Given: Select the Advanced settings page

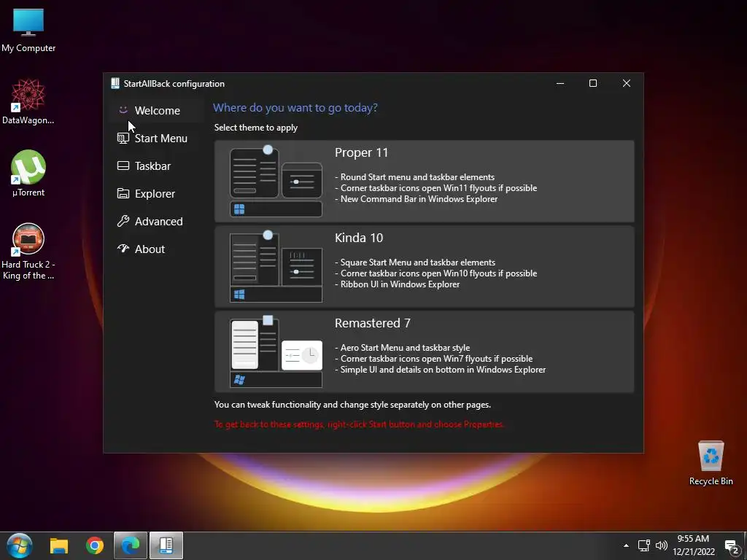Looking at the screenshot, I should click(x=157, y=221).
